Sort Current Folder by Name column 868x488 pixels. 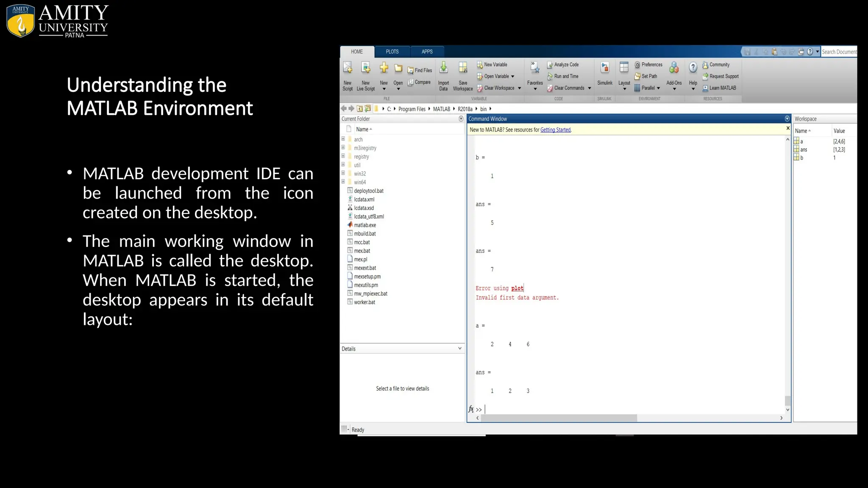(364, 129)
